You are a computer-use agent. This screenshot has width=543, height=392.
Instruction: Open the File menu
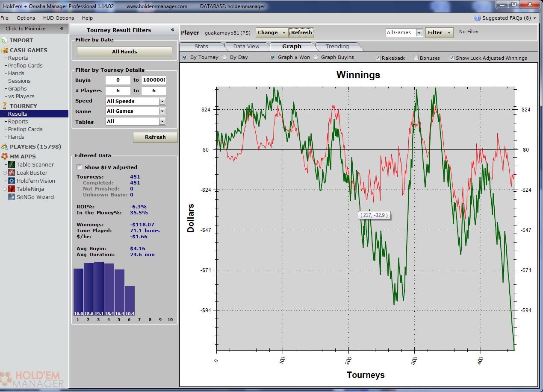point(4,18)
